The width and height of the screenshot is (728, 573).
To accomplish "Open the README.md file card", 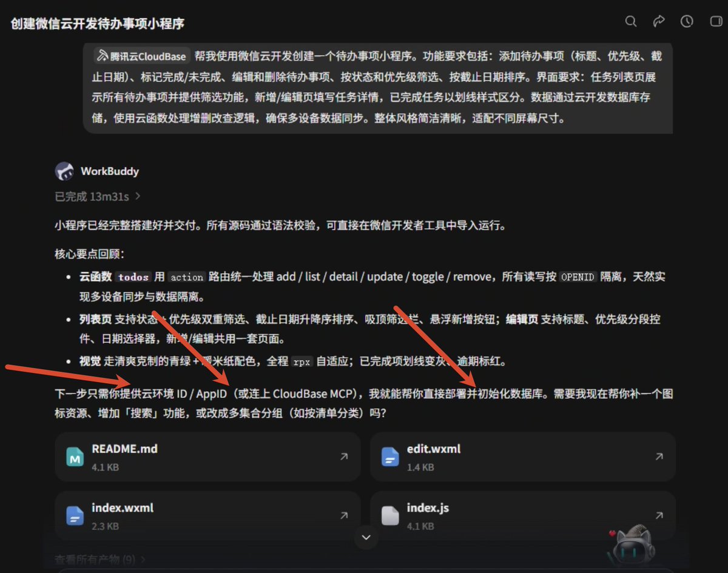I will [x=207, y=457].
